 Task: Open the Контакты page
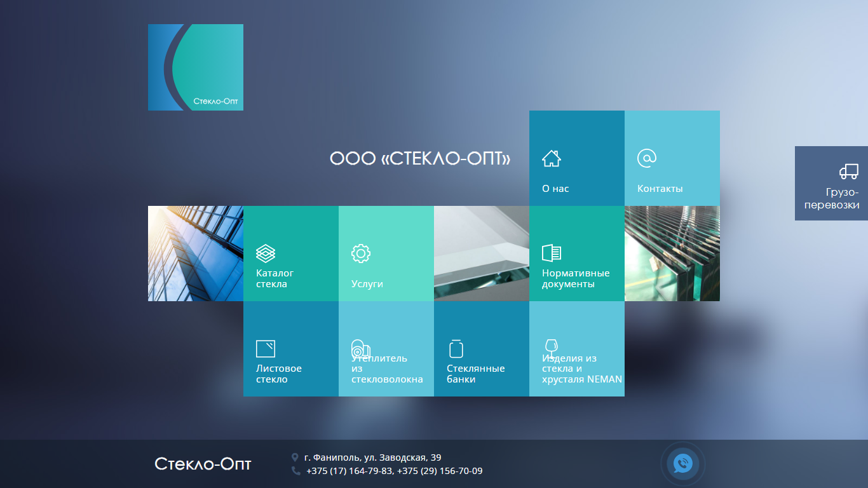click(x=672, y=158)
